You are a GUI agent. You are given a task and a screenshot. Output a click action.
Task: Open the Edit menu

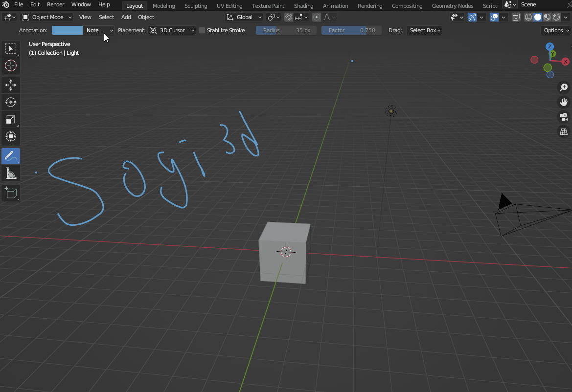point(35,5)
